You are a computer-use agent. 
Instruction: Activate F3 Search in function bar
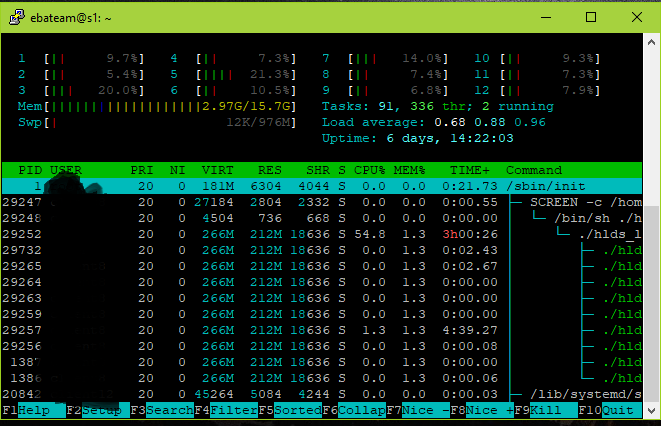click(x=162, y=410)
